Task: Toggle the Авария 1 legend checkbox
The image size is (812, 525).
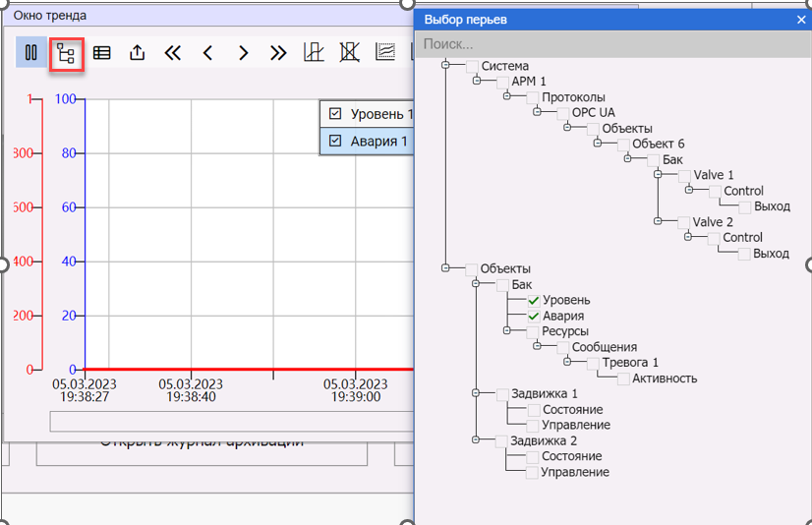Action: tap(335, 141)
